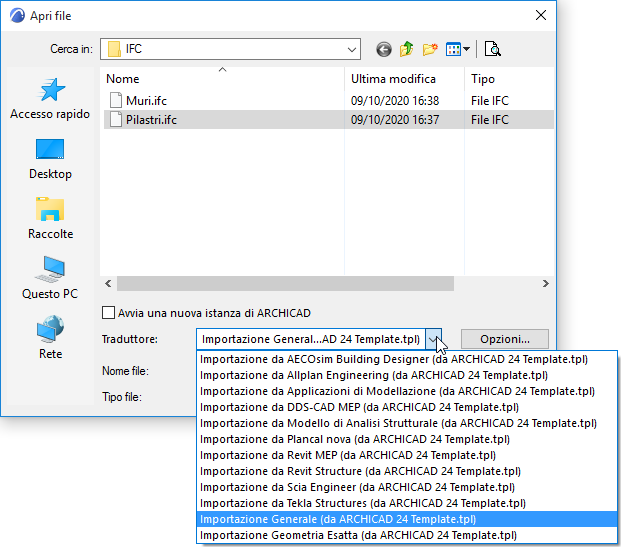Choose Importazione da Tekla Structures
The height and width of the screenshot is (547, 621).
[x=407, y=503]
